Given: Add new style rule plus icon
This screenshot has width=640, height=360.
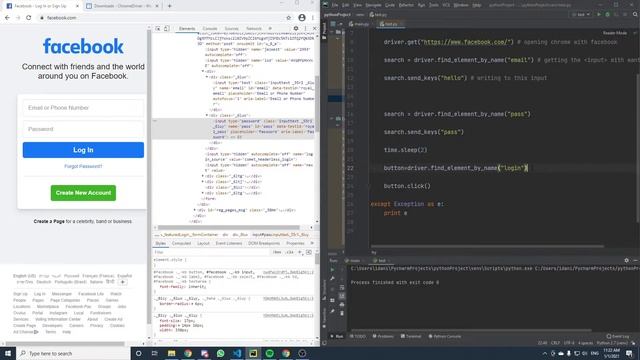Looking at the screenshot, I should [x=300, y=252].
